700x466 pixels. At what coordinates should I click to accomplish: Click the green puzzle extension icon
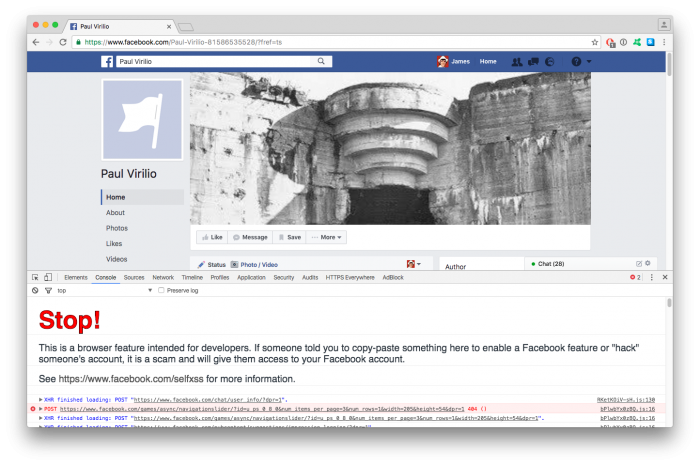coord(637,42)
